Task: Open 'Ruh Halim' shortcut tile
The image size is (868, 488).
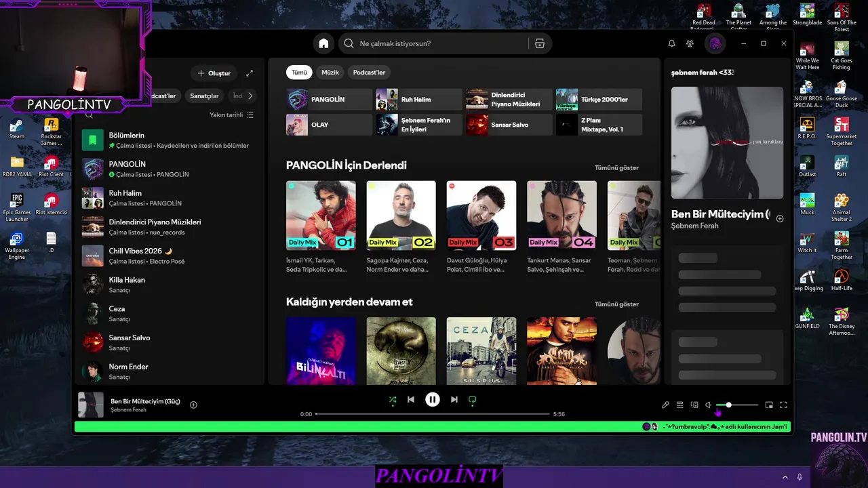Action: [419, 99]
